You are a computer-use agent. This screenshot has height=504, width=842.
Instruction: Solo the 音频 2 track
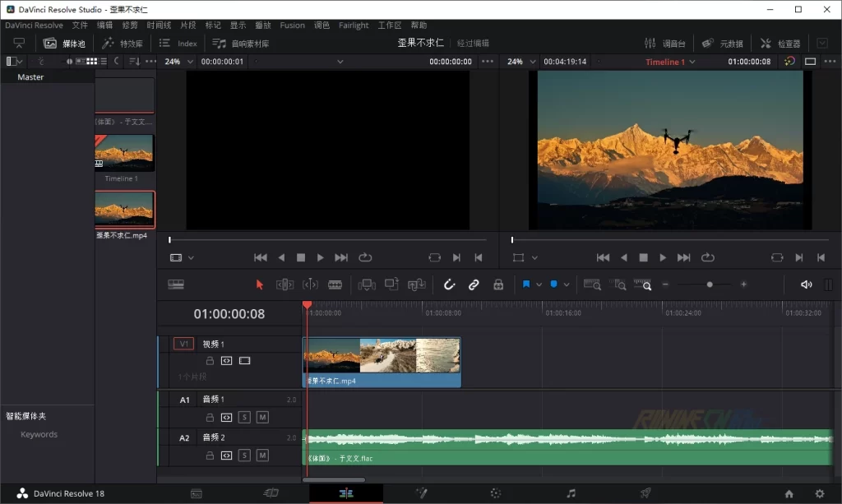coord(244,455)
